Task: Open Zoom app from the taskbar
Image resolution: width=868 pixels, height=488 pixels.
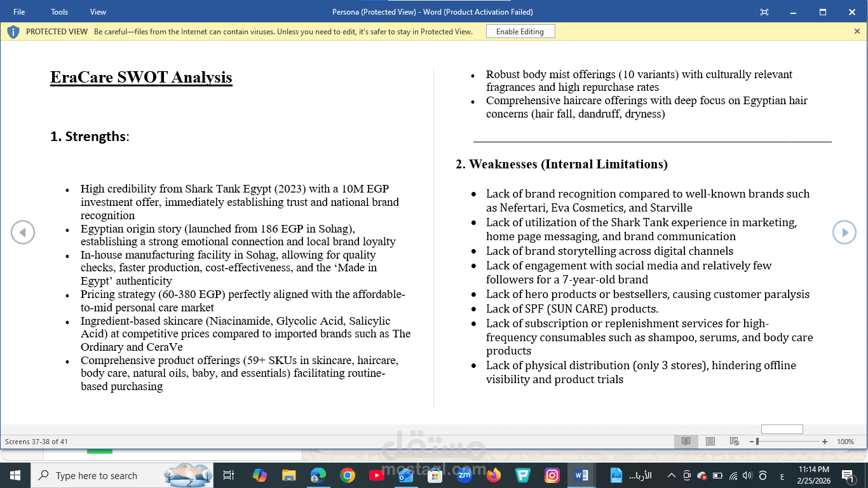Action: 465,474
